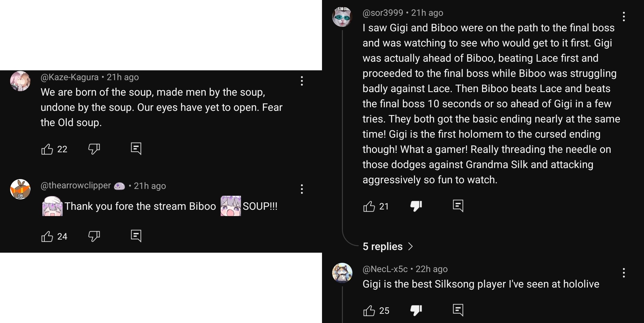Open three-dot menu for @thearrowclipper's comment
Viewport: 644px width, 323px height.
click(x=302, y=189)
